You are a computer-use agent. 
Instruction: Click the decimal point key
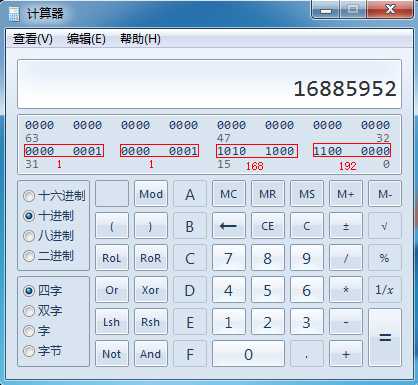307,354
